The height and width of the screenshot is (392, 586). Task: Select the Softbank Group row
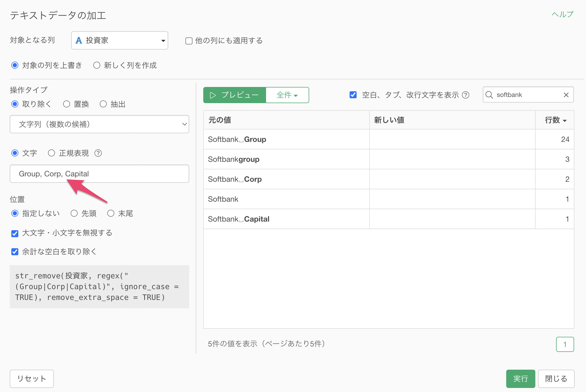click(x=389, y=139)
